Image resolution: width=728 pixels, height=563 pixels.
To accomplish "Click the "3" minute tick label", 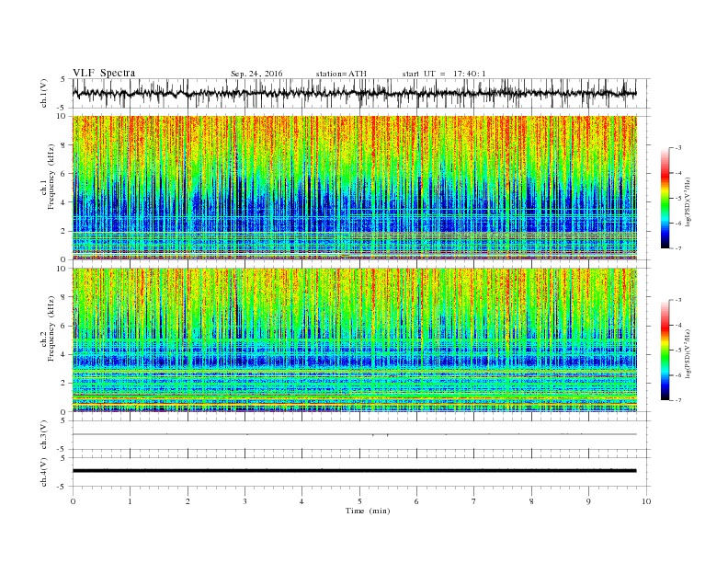I will point(245,501).
